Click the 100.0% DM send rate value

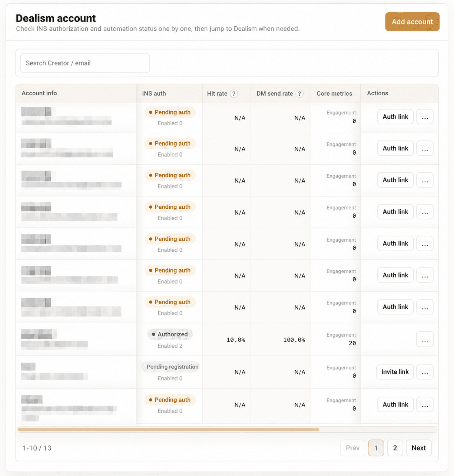[294, 340]
